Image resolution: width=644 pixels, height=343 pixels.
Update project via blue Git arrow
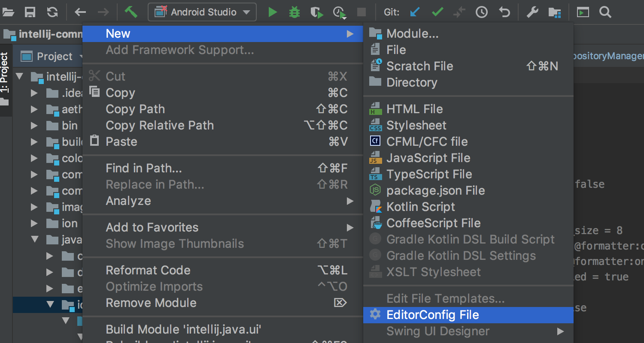click(415, 12)
